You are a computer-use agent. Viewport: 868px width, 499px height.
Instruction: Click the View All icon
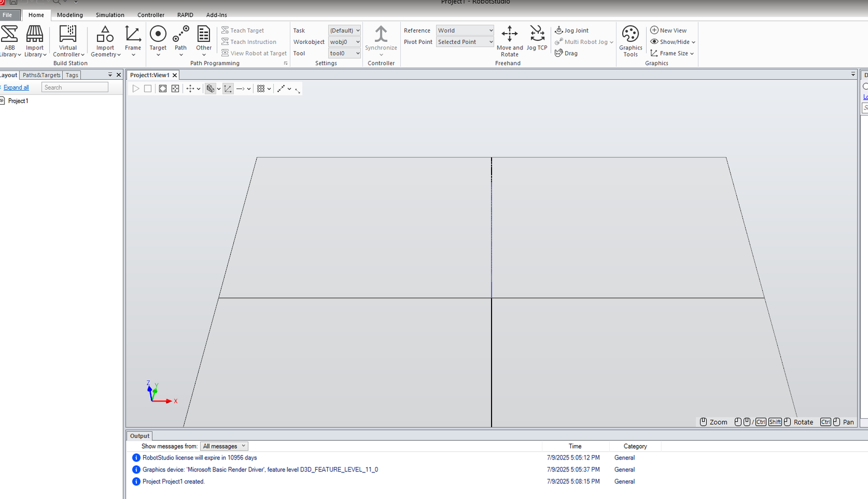163,88
